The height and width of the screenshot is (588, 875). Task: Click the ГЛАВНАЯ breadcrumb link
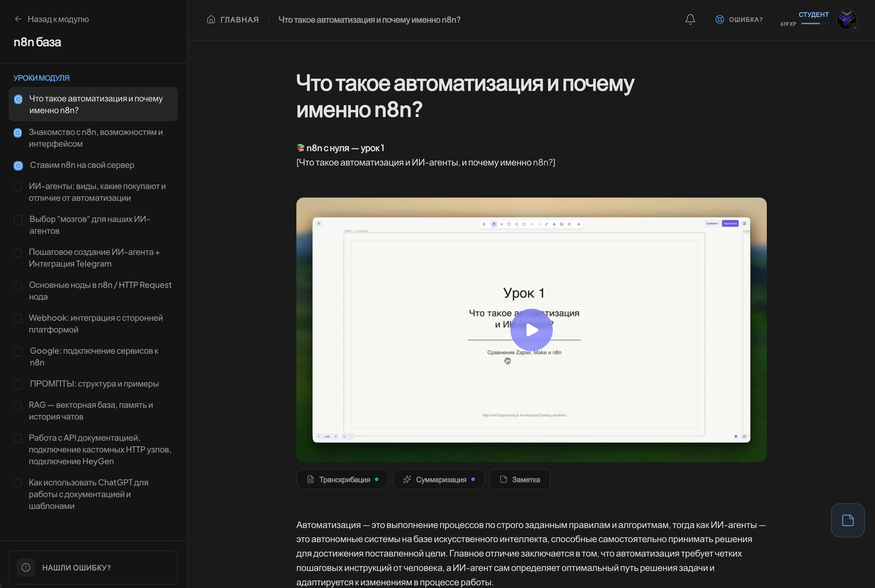[x=239, y=19]
